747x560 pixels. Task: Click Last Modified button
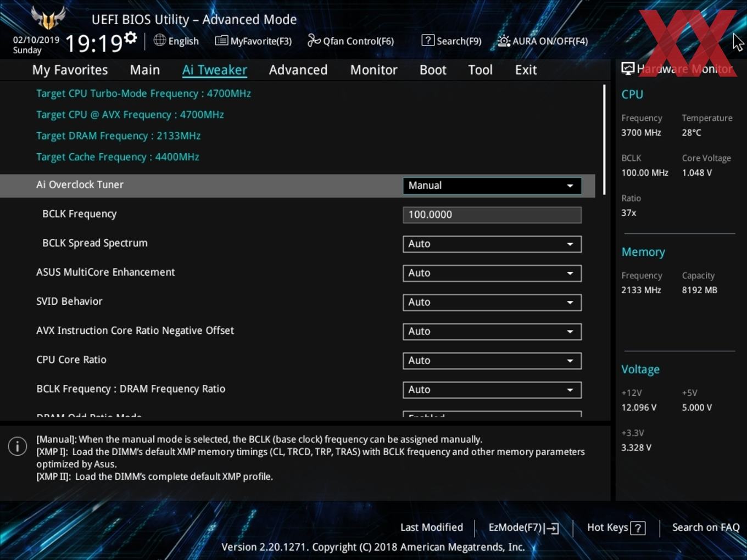coord(432,527)
